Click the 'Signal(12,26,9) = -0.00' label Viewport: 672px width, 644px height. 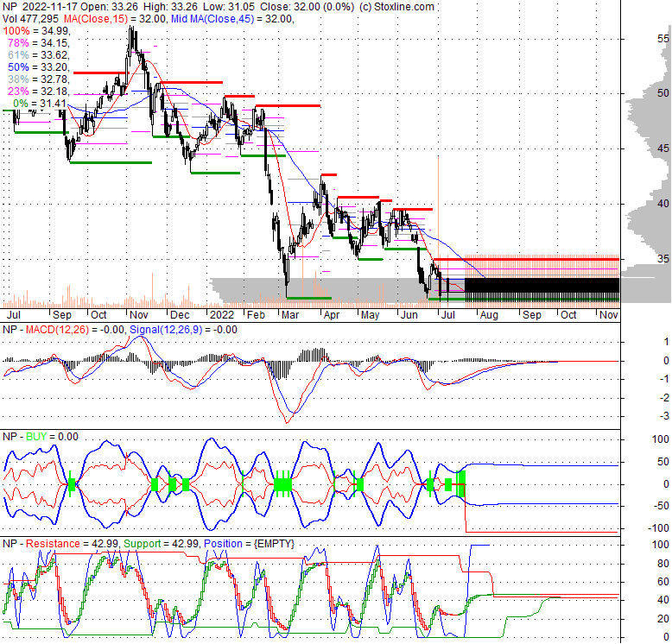tap(183, 330)
